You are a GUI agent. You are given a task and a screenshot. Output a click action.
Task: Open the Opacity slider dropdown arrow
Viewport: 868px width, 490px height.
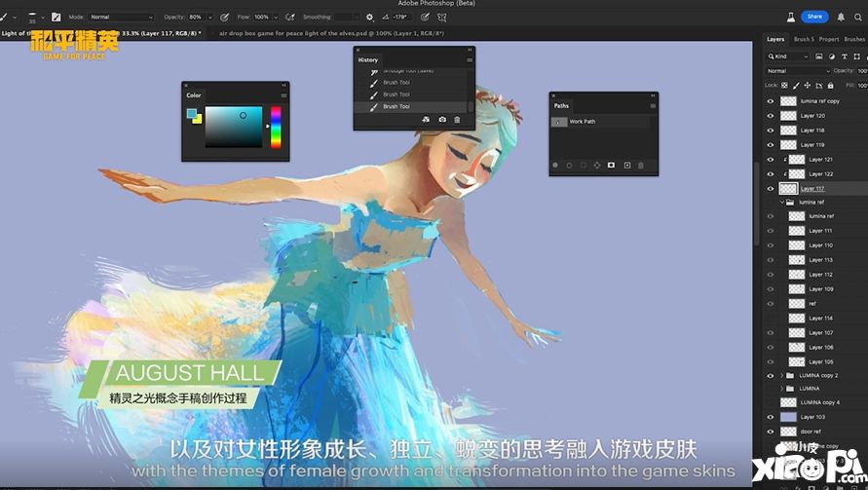coord(210,18)
